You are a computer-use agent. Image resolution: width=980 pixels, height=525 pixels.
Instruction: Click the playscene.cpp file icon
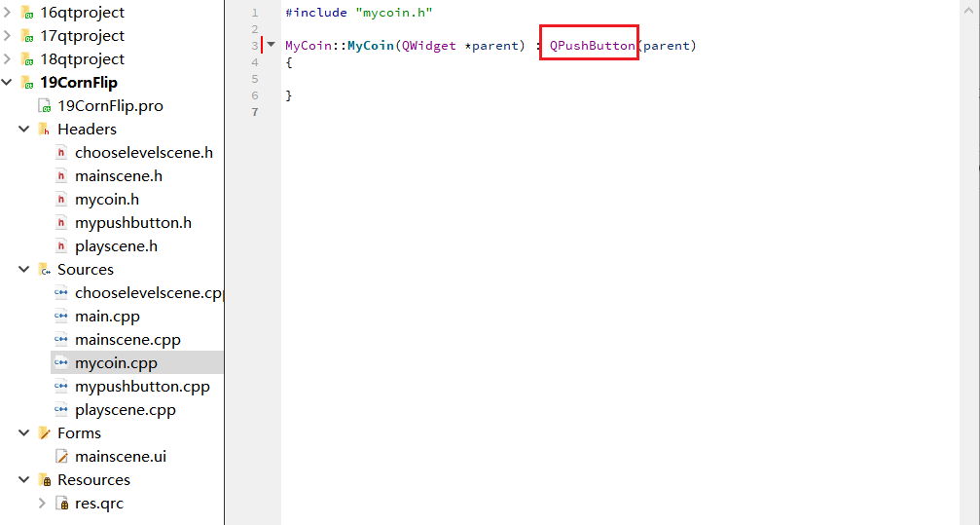(x=61, y=410)
